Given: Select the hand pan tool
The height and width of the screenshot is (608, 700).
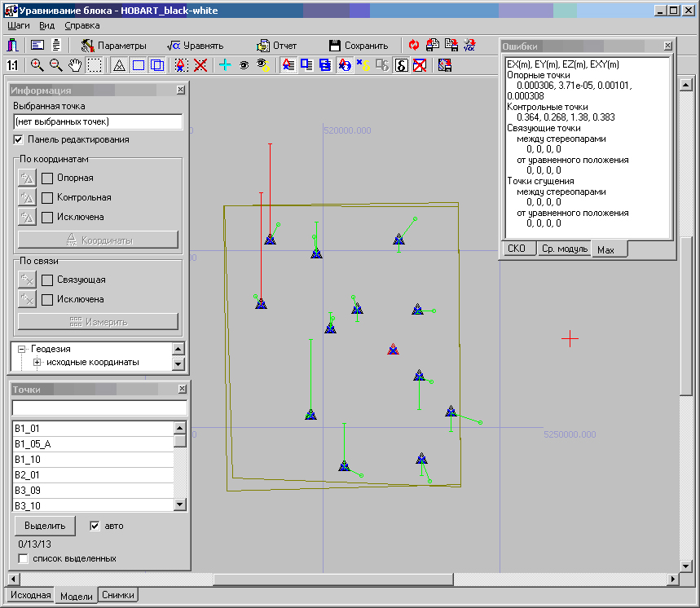Looking at the screenshot, I should [75, 66].
